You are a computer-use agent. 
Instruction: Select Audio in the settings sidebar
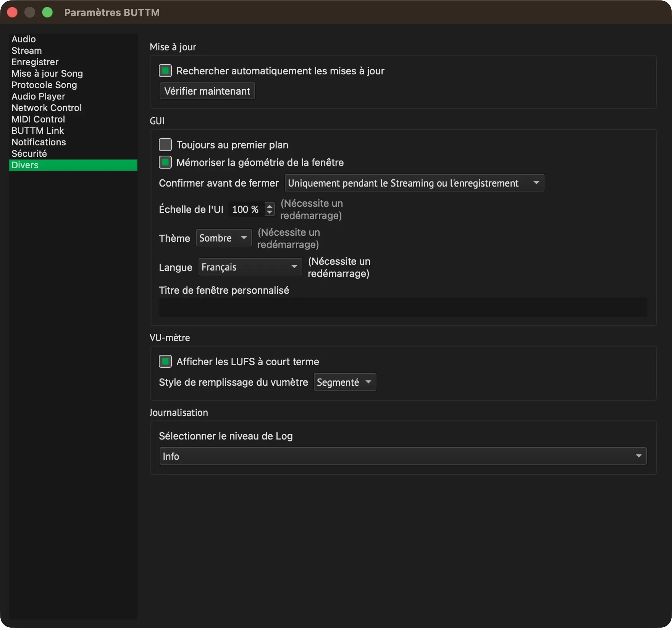[x=73, y=39]
